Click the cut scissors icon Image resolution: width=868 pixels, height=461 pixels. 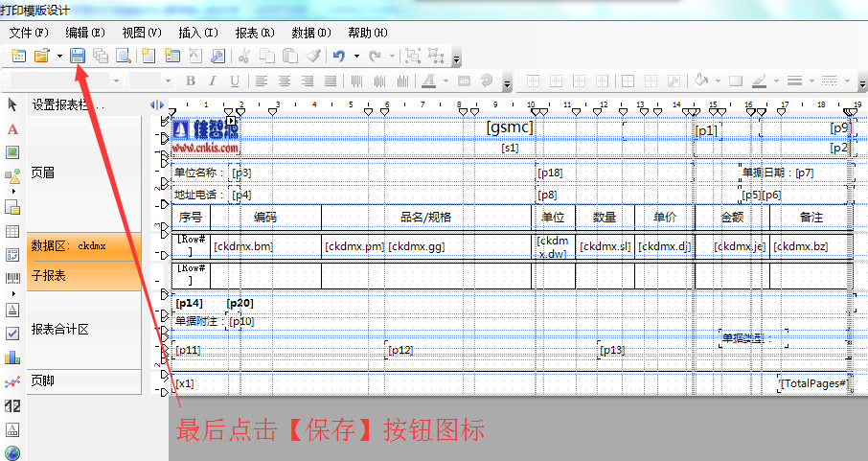click(x=244, y=56)
